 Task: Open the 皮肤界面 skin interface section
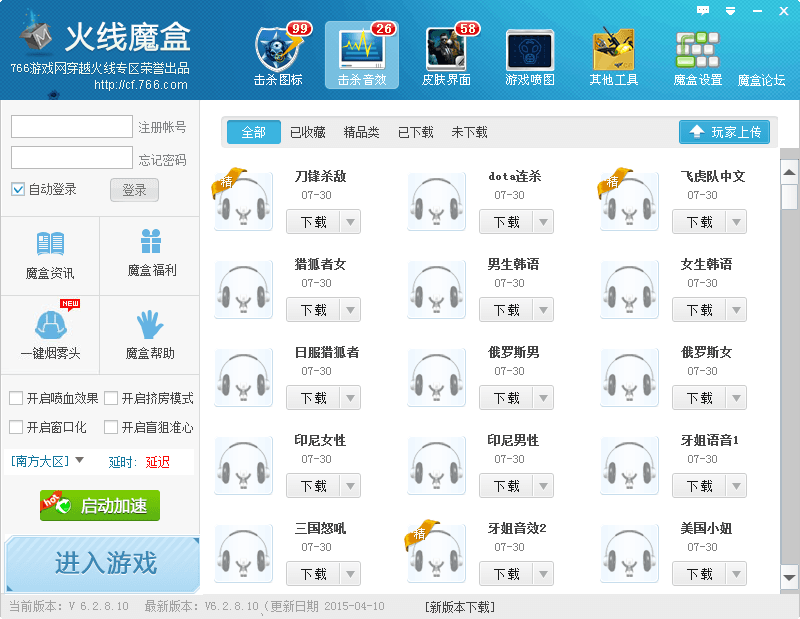point(446,55)
